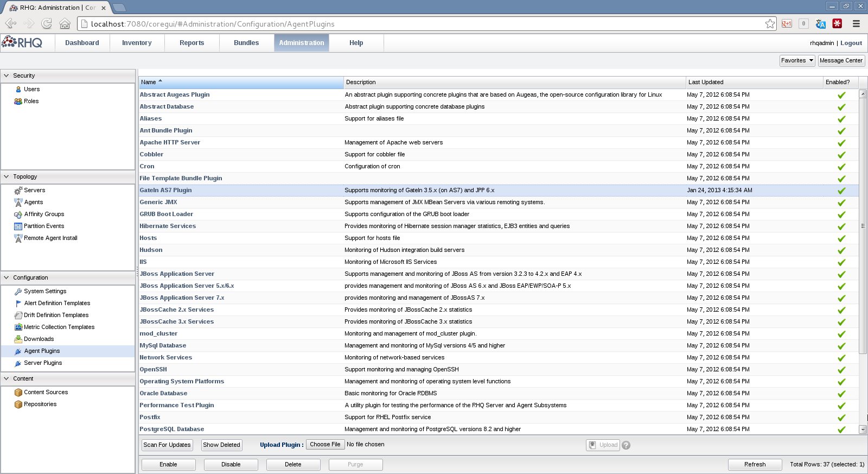Screen dimensions: 868x474
Task: Click the Content Sources box icon
Action: [18, 392]
